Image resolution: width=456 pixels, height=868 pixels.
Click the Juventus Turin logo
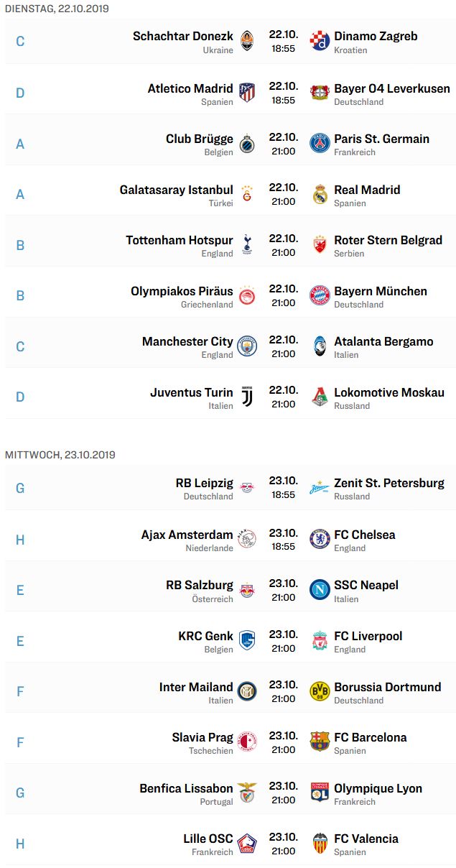coord(247,397)
